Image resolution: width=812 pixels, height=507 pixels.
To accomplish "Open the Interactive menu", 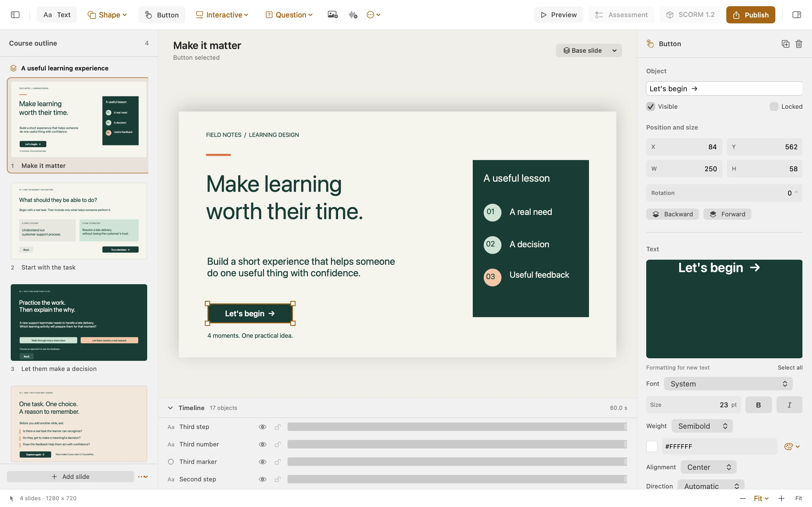I will [222, 15].
